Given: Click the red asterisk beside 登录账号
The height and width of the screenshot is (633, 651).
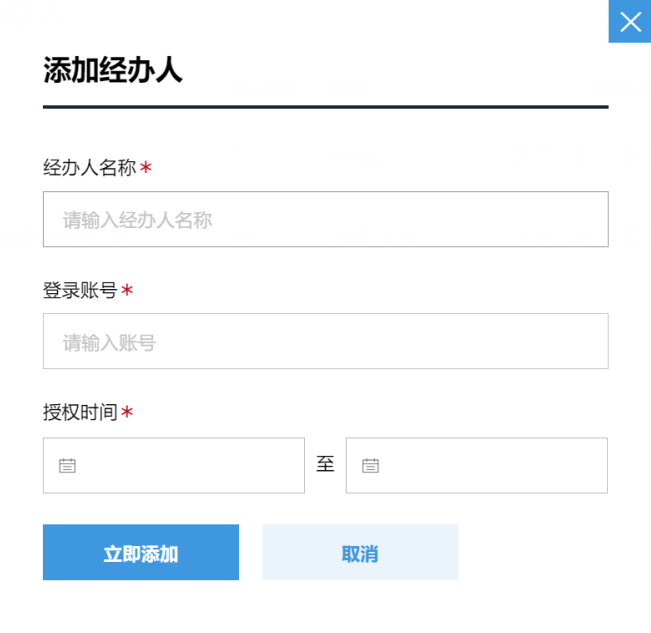Looking at the screenshot, I should (127, 291).
